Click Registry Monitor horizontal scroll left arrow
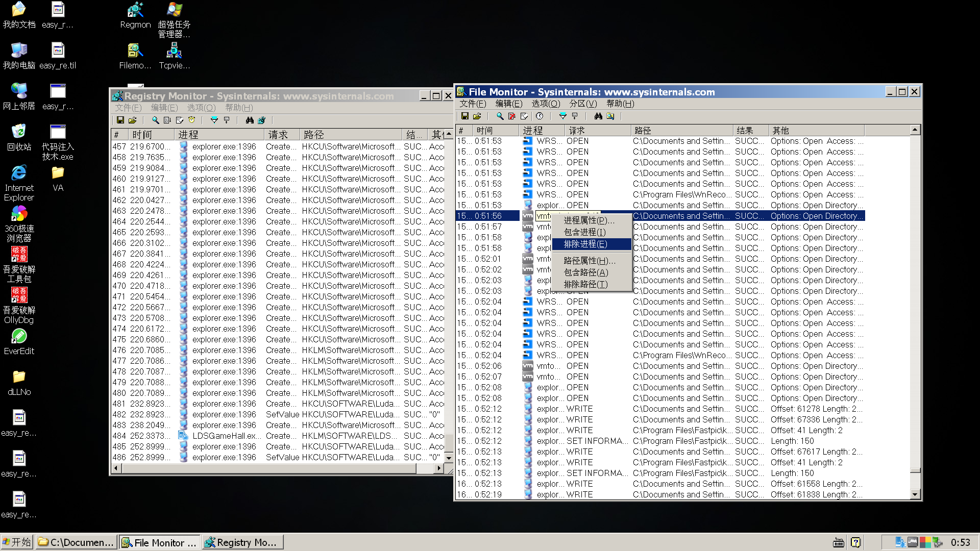Image resolution: width=980 pixels, height=551 pixels. click(116, 468)
